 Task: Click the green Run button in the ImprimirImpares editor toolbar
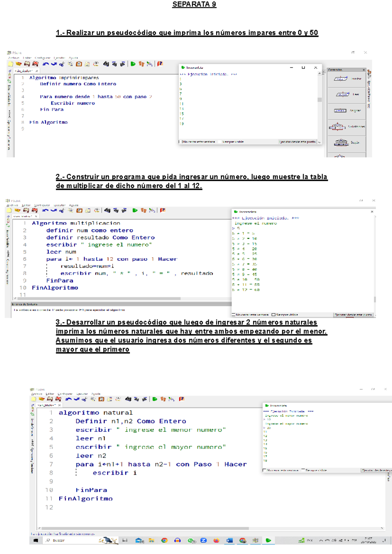(133, 64)
